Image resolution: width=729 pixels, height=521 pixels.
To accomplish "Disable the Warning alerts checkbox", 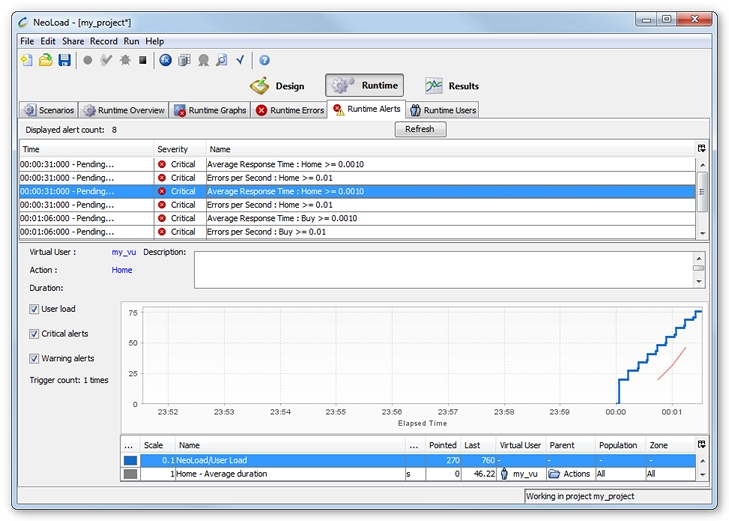I will point(34,358).
